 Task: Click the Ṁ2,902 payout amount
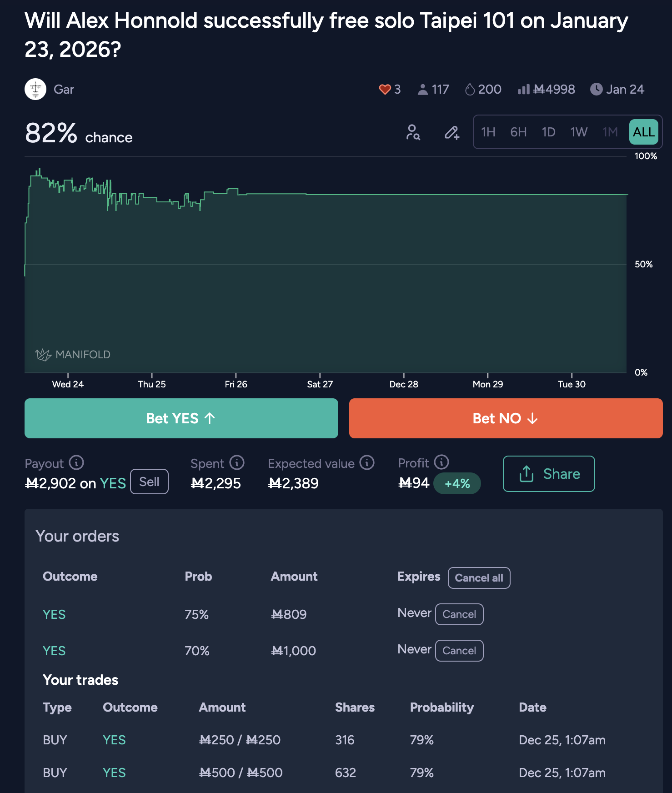click(x=50, y=483)
